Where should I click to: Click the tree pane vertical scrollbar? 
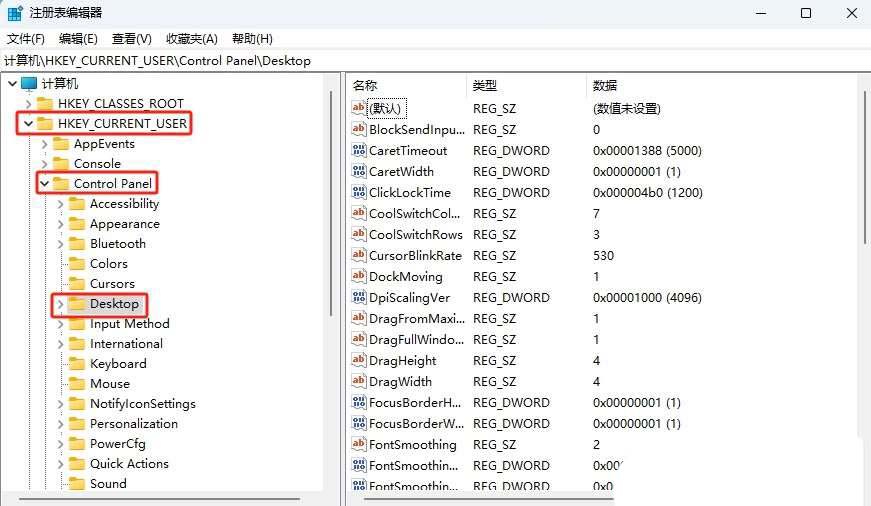click(x=331, y=203)
